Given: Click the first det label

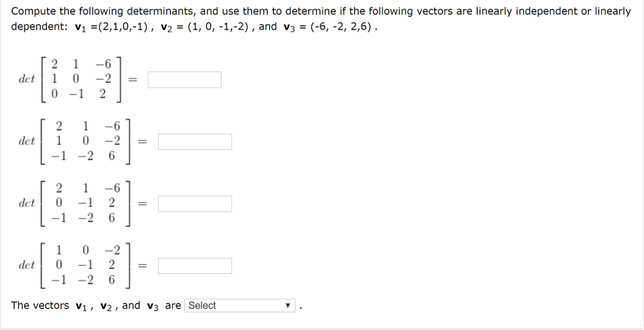Looking at the screenshot, I should tap(27, 79).
